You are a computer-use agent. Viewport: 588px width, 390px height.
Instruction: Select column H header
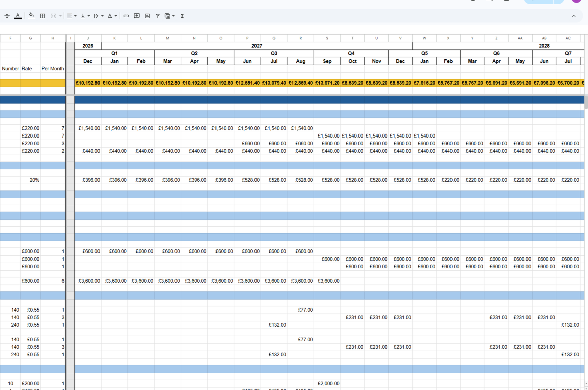(x=53, y=38)
